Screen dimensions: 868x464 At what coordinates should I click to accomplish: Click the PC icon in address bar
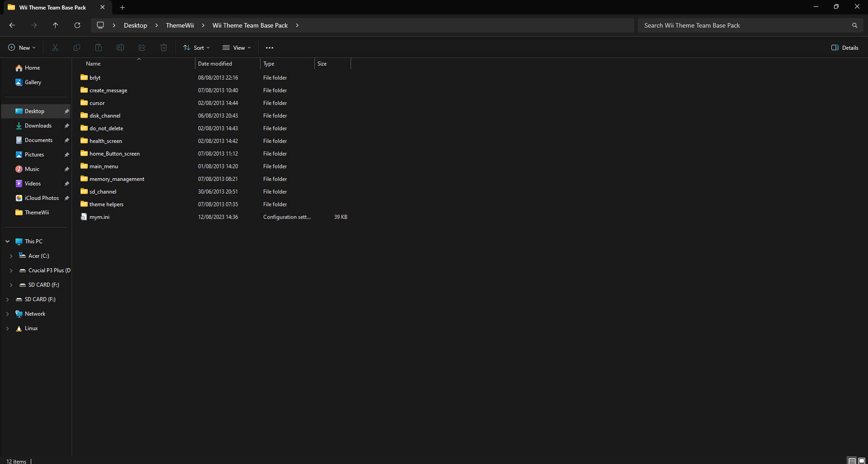100,25
